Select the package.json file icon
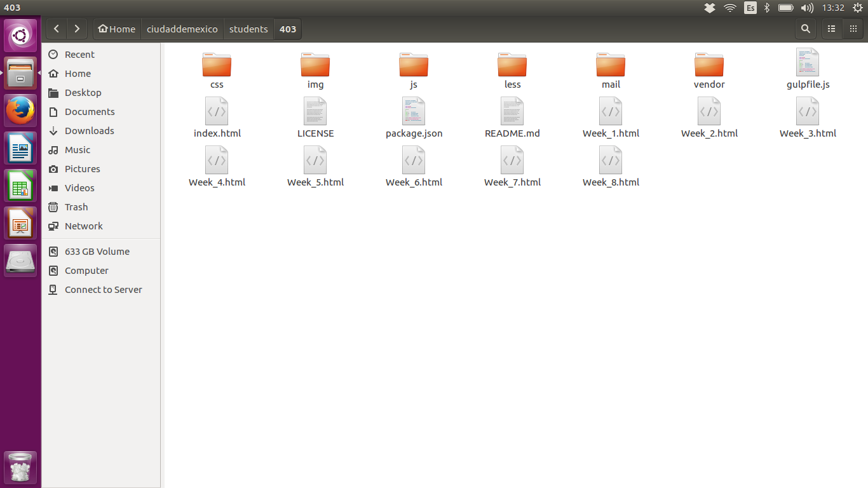The width and height of the screenshot is (868, 488). 414,111
